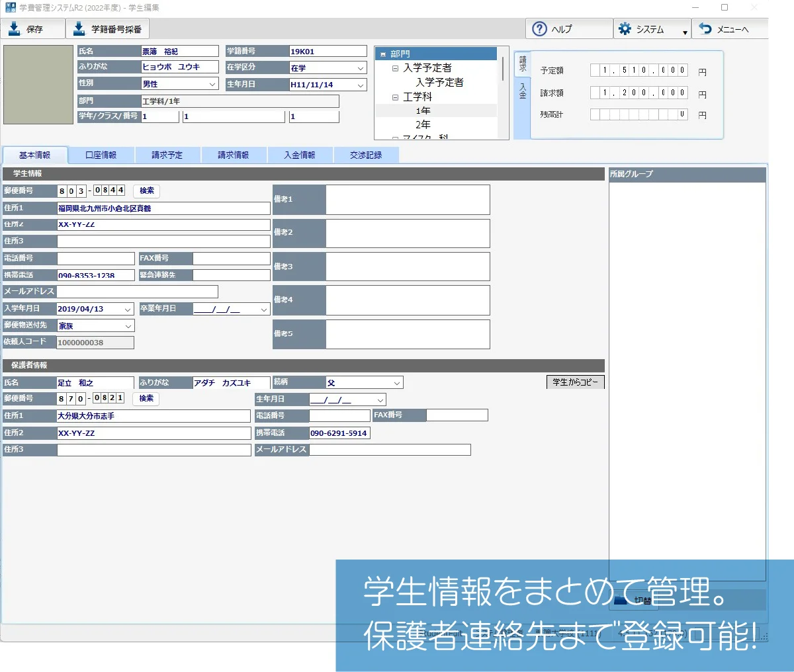Click the student 氏名 field
The width and height of the screenshot is (794, 672).
[180, 51]
